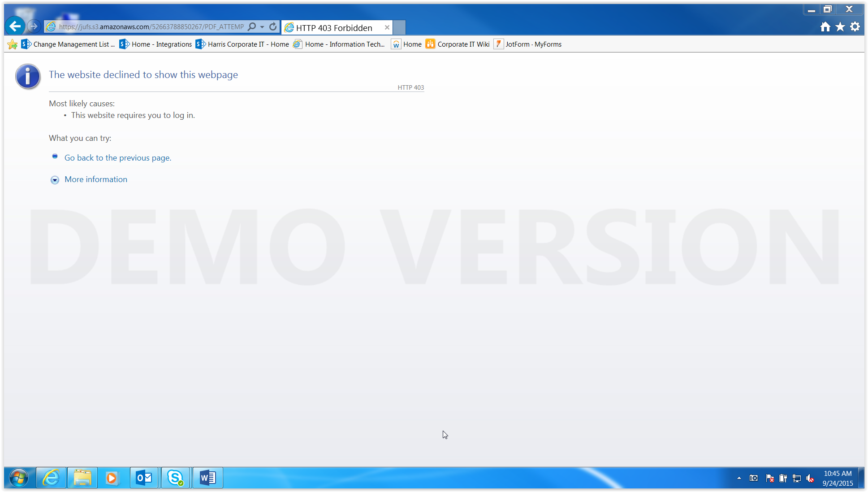This screenshot has width=868, height=492.
Task: Go to the Home page icon
Action: 825,27
